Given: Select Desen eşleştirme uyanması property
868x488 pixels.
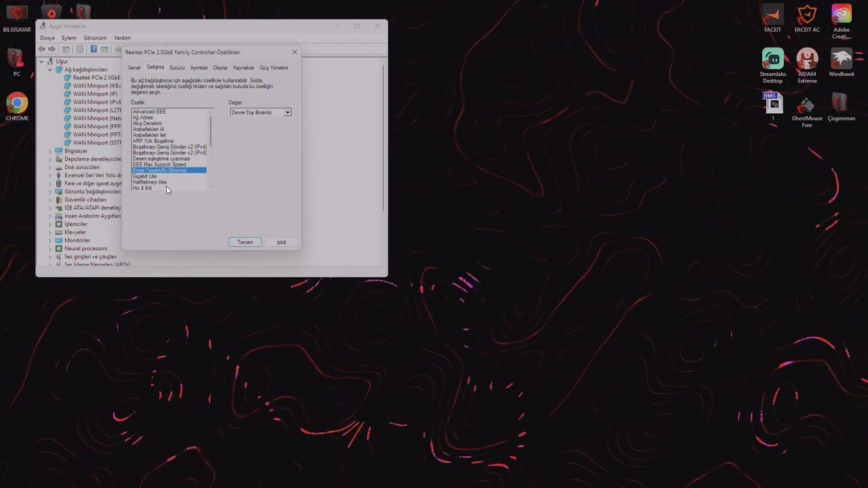Looking at the screenshot, I should click(x=161, y=159).
